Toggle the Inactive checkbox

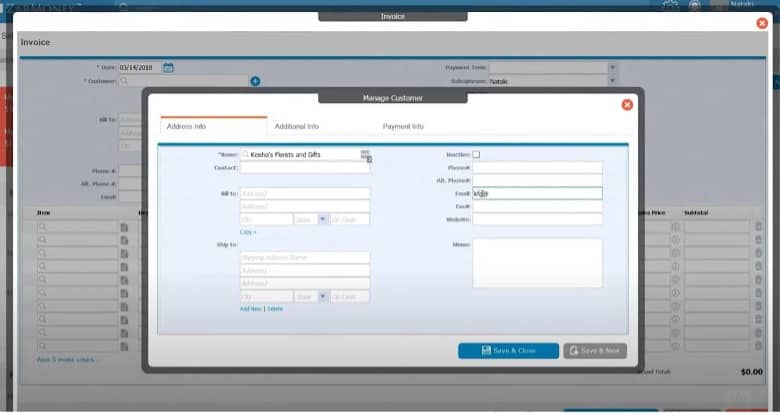[x=476, y=155]
